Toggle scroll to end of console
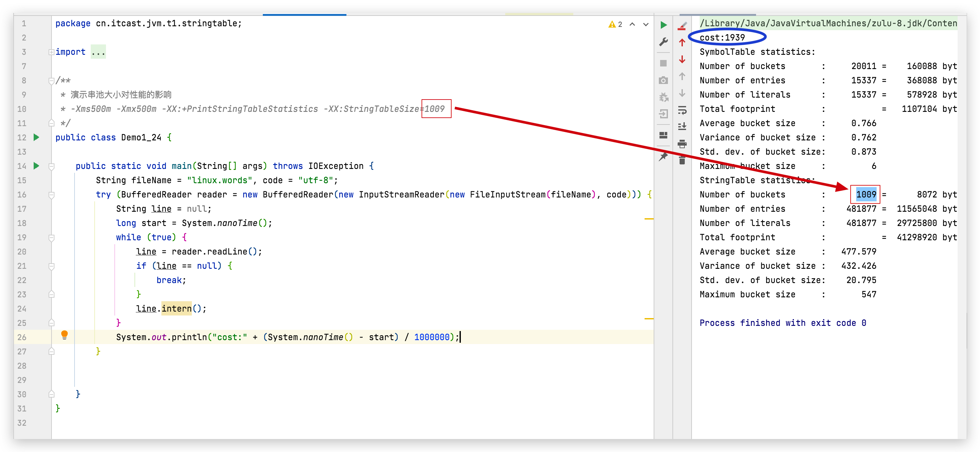The width and height of the screenshot is (980, 452). coord(682,126)
